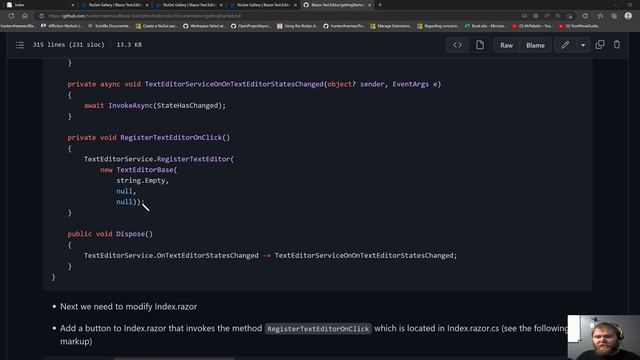Image resolution: width=640 pixels, height=360 pixels.
Task: Open the Blame view
Action: point(535,45)
